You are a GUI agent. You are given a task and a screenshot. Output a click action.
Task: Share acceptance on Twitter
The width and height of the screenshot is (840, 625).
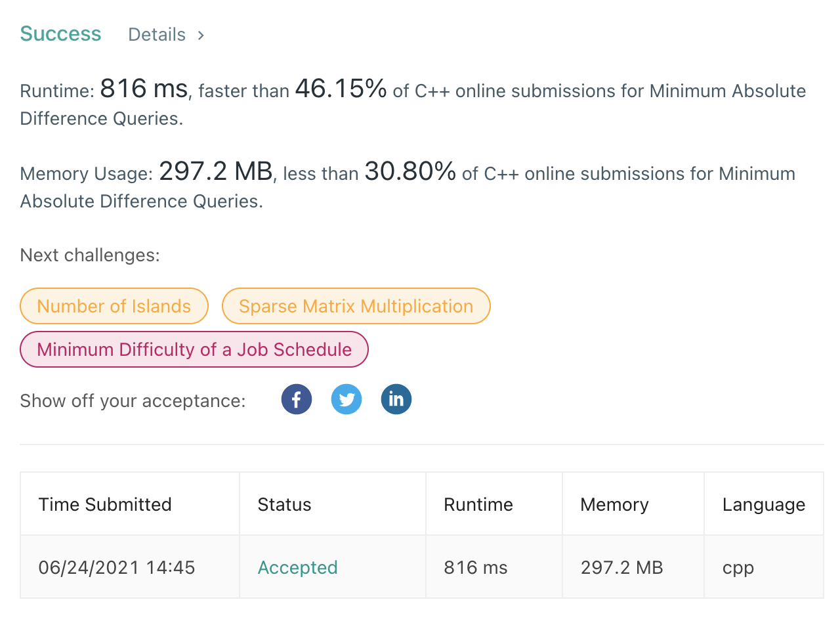[346, 399]
